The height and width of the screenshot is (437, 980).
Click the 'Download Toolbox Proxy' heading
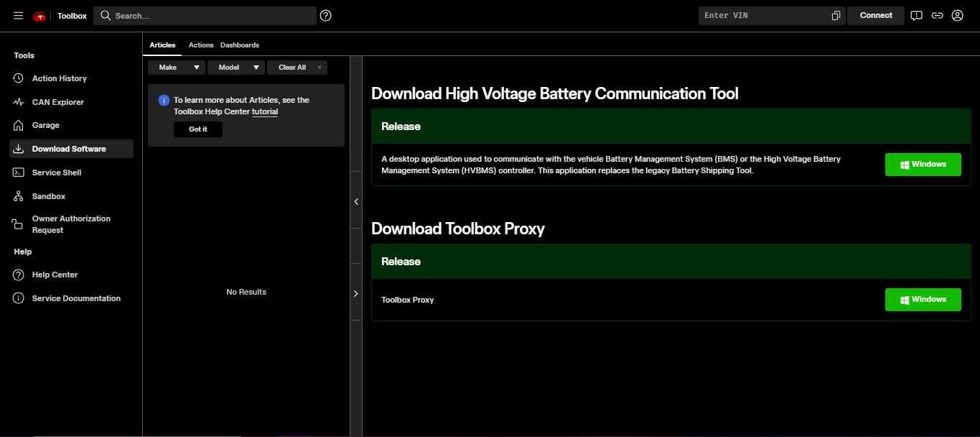click(x=458, y=229)
